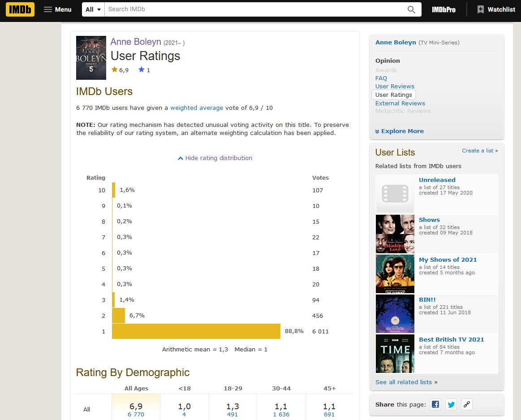Click the IMDb logo
Screen dimensions: 521x420
tap(20, 9)
